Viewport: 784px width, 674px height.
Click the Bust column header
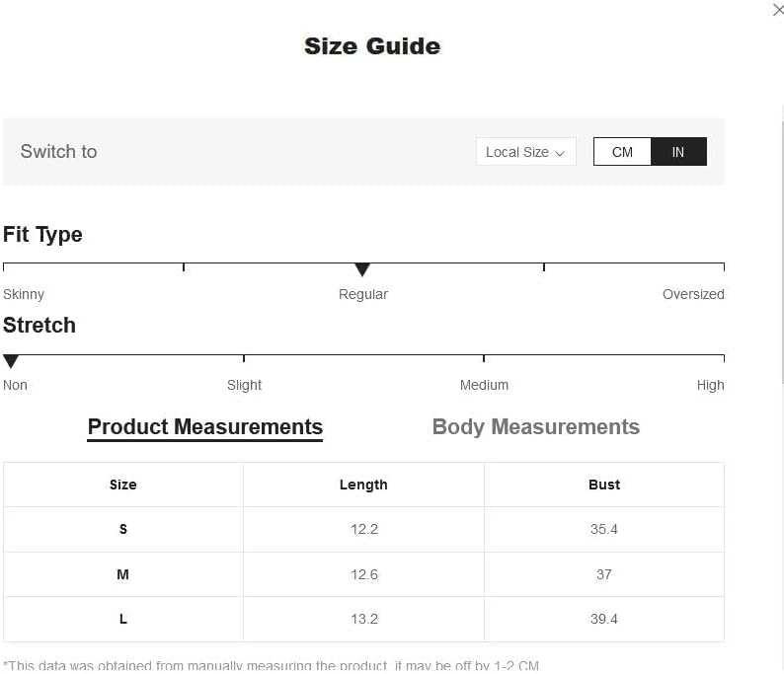pos(604,485)
